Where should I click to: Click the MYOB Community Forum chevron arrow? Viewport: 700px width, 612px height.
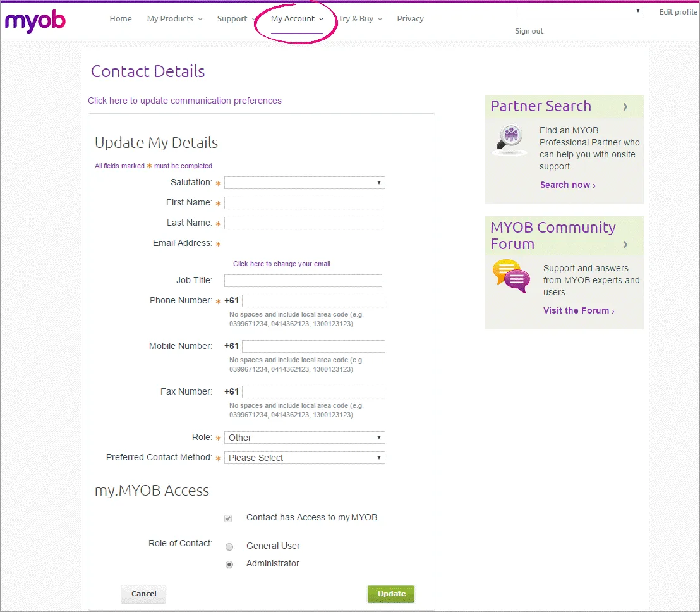pyautogui.click(x=625, y=246)
